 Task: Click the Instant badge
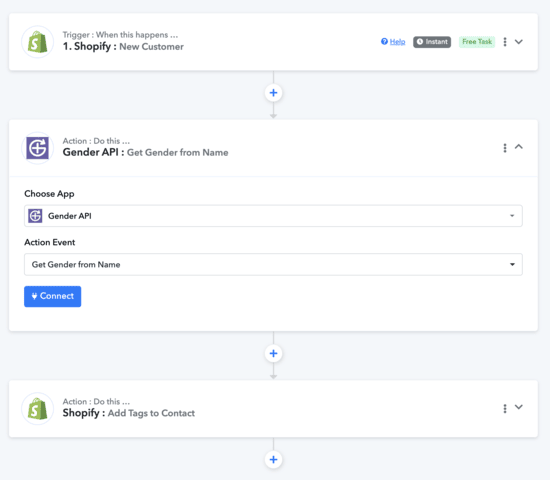coord(432,42)
